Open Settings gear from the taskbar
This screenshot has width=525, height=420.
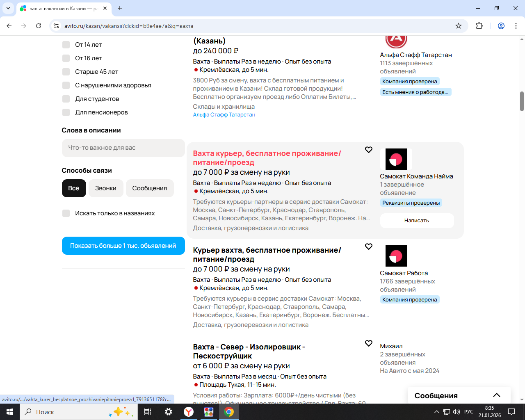tap(169, 412)
